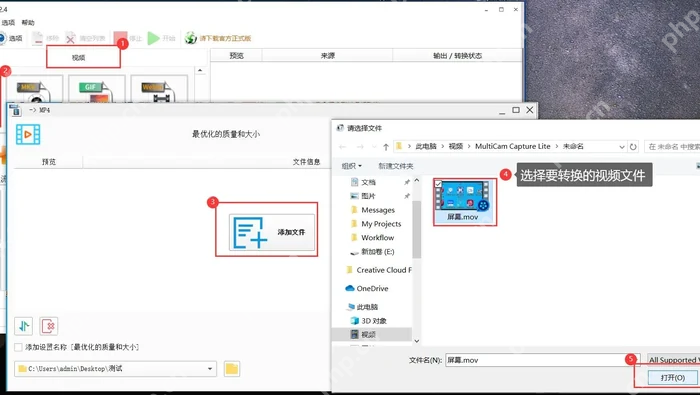
Task: Click the 清空列表 clear list toolbar icon
Action: click(x=85, y=38)
